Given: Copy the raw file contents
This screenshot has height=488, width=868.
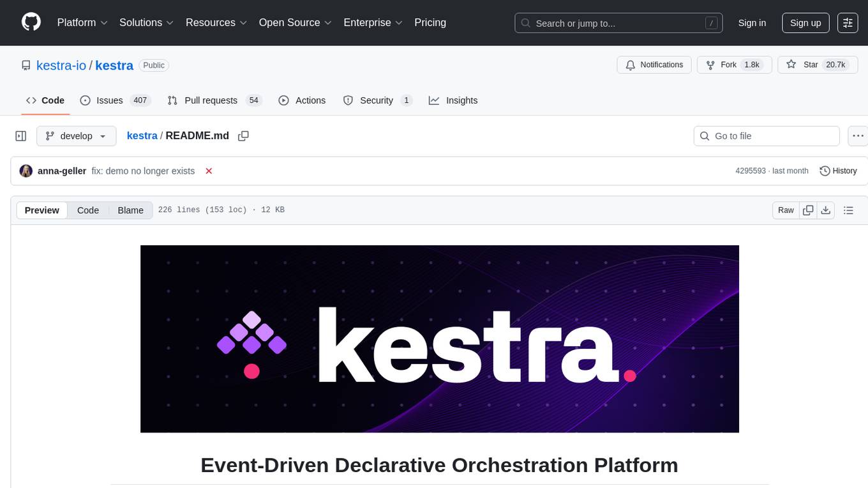Looking at the screenshot, I should pyautogui.click(x=808, y=210).
